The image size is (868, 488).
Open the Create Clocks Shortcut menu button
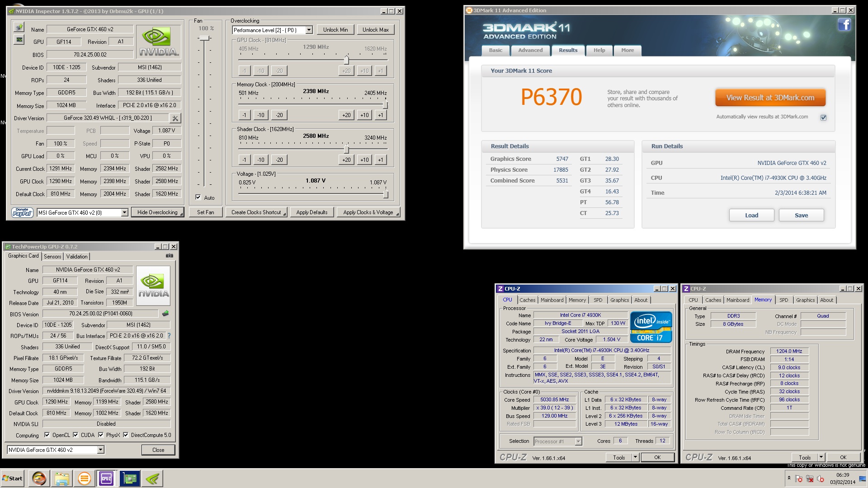(256, 212)
